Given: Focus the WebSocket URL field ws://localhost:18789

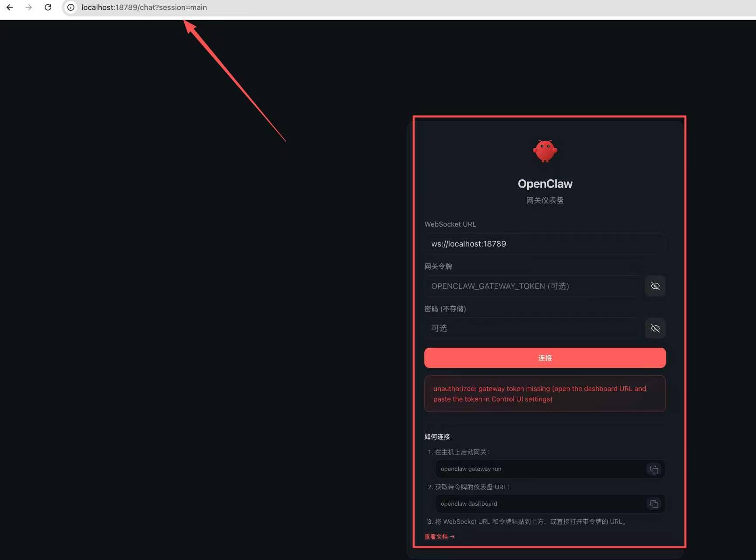Looking at the screenshot, I should click(545, 244).
